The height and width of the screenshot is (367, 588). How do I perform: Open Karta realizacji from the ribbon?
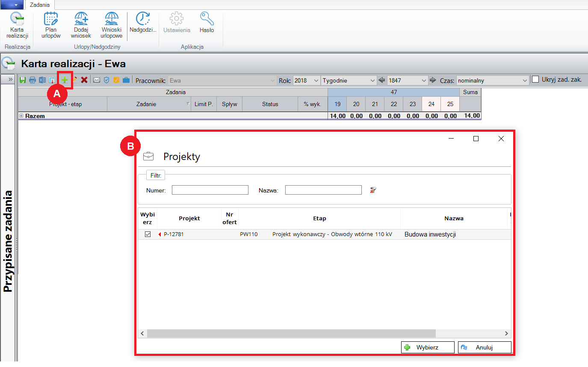click(x=17, y=26)
